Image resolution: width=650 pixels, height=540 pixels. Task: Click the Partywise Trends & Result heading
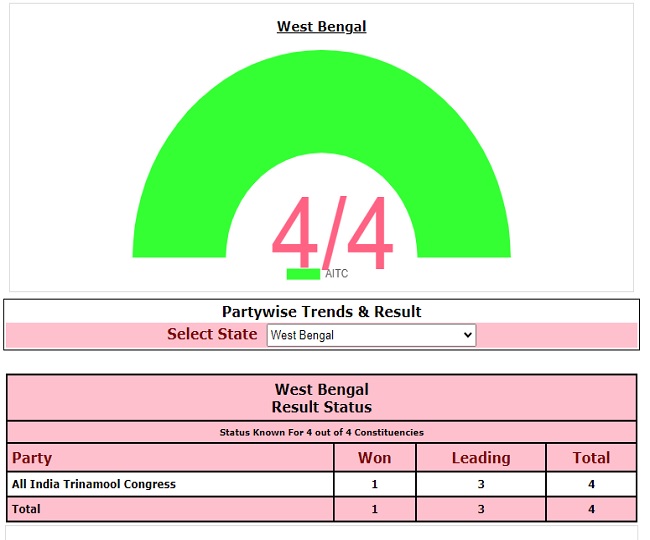point(321,311)
